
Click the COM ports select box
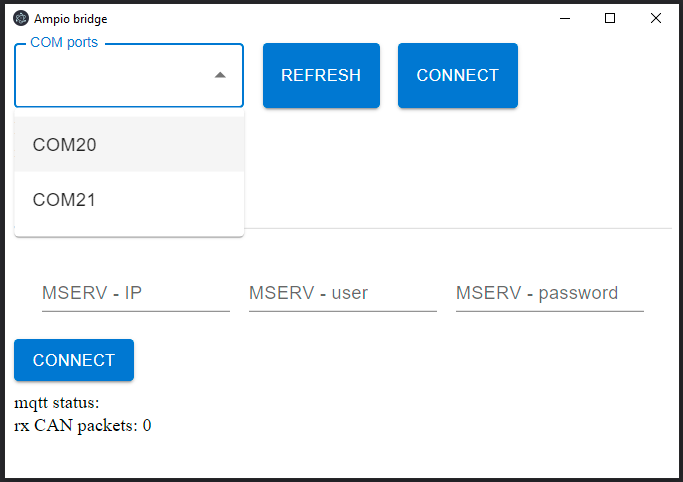pyautogui.click(x=129, y=75)
